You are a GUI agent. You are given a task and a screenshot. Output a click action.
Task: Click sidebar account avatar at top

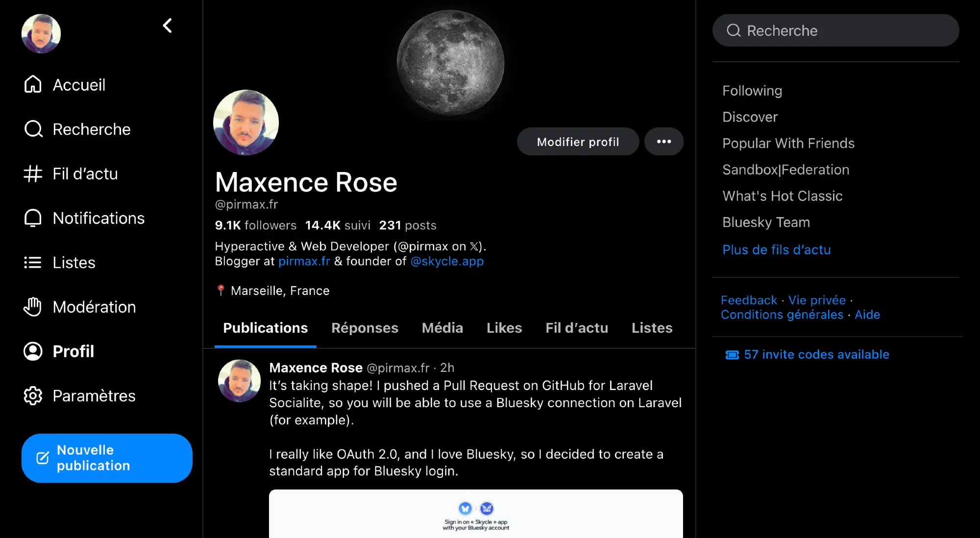(x=41, y=33)
